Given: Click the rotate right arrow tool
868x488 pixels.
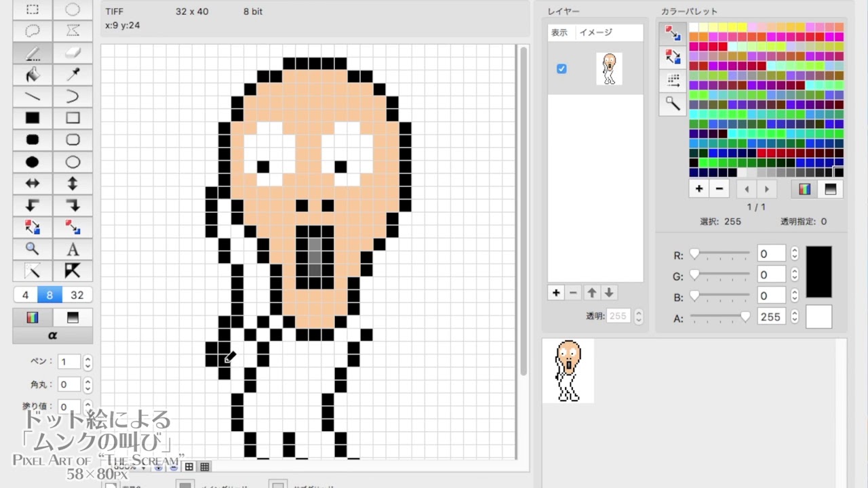Looking at the screenshot, I should [73, 205].
